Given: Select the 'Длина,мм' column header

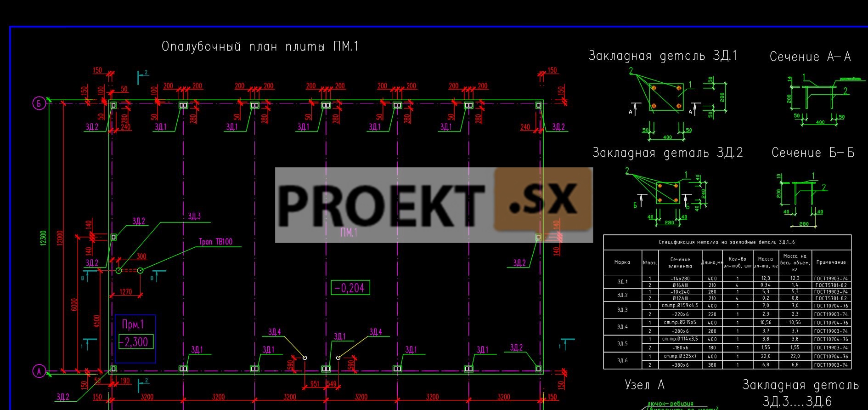Looking at the screenshot, I should pyautogui.click(x=712, y=263).
